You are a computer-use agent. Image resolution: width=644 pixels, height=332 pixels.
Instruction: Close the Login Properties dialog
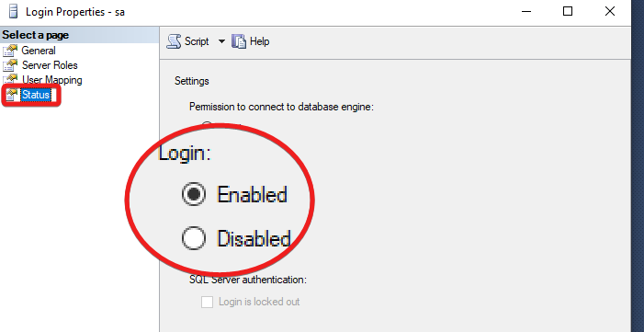610,11
